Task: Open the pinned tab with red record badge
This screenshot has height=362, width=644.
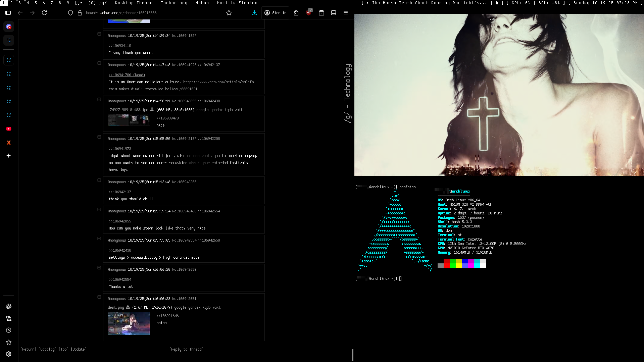Action: coord(9,27)
